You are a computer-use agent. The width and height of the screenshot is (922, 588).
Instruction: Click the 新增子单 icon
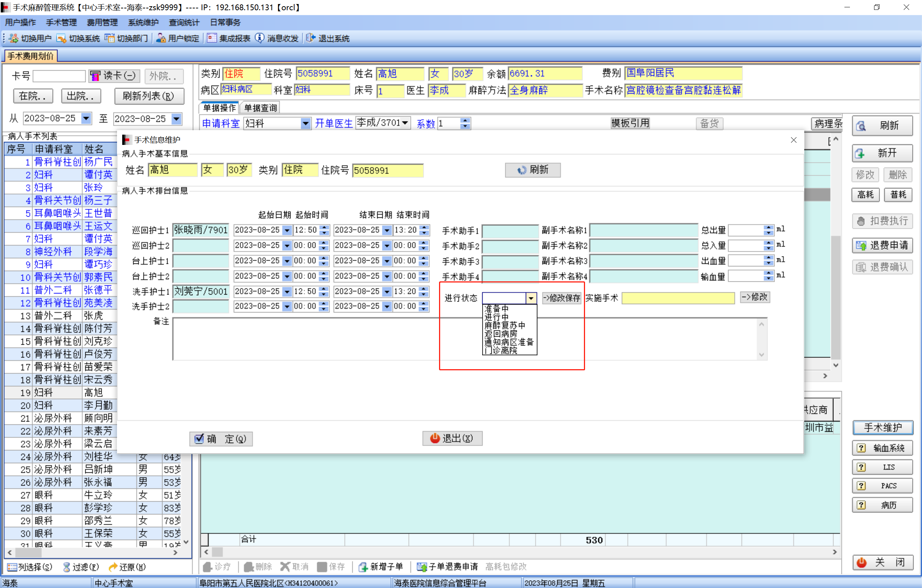pyautogui.click(x=363, y=566)
